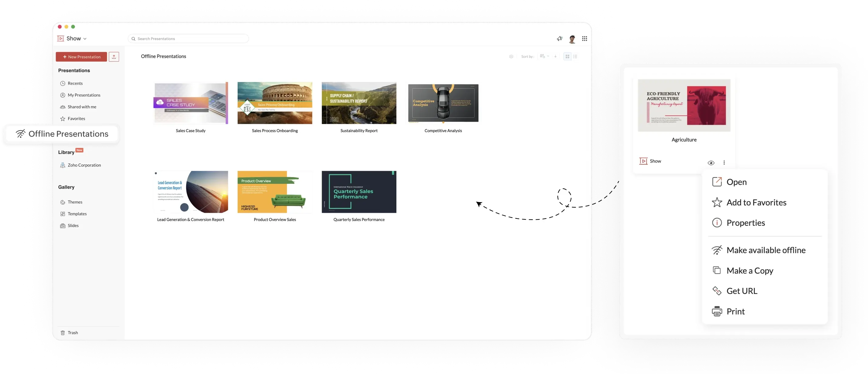Select Add to Favorites in context menu
Viewport: 868px width, 374px height.
tap(756, 202)
